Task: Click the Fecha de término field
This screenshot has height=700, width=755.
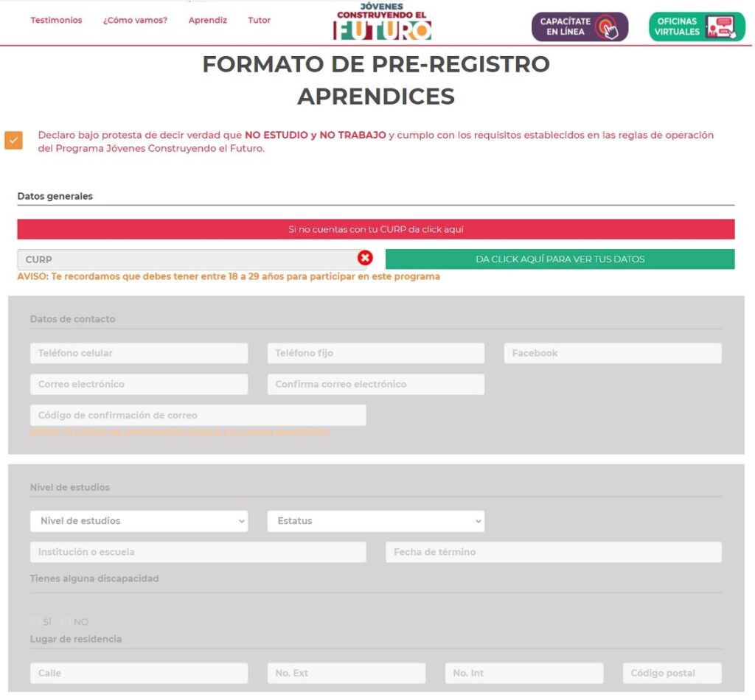Action: pos(554,553)
